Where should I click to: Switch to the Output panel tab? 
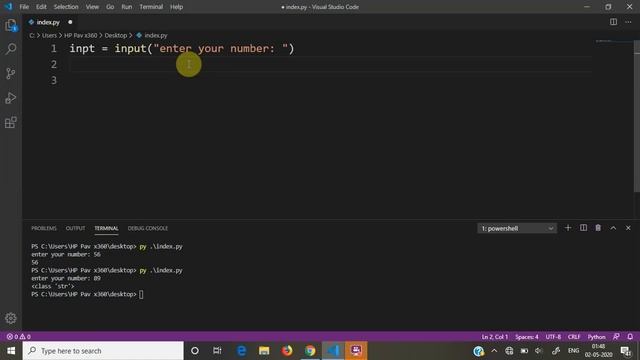point(76,228)
